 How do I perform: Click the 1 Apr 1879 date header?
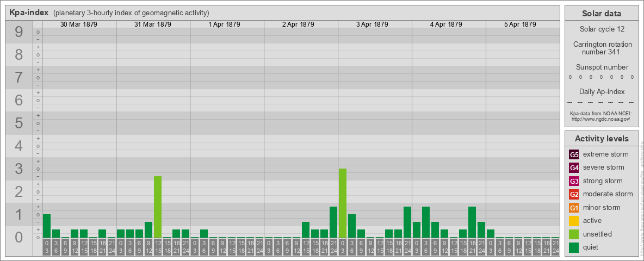(x=224, y=24)
